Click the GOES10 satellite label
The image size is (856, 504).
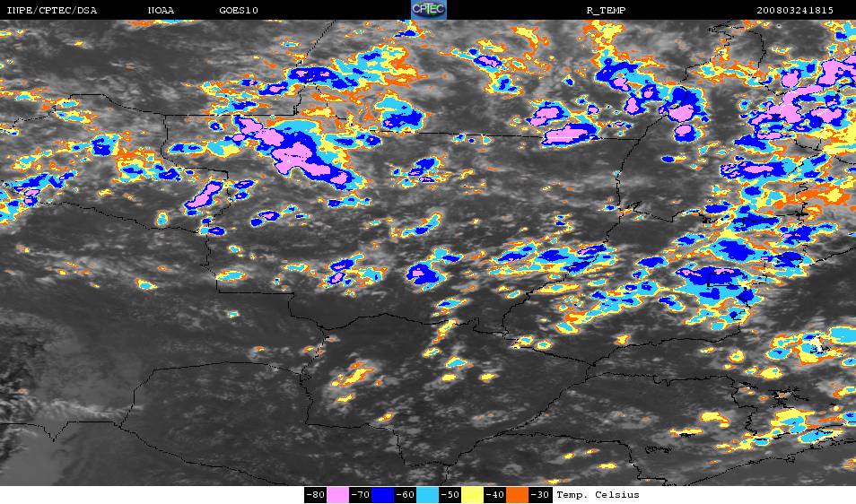tap(239, 11)
